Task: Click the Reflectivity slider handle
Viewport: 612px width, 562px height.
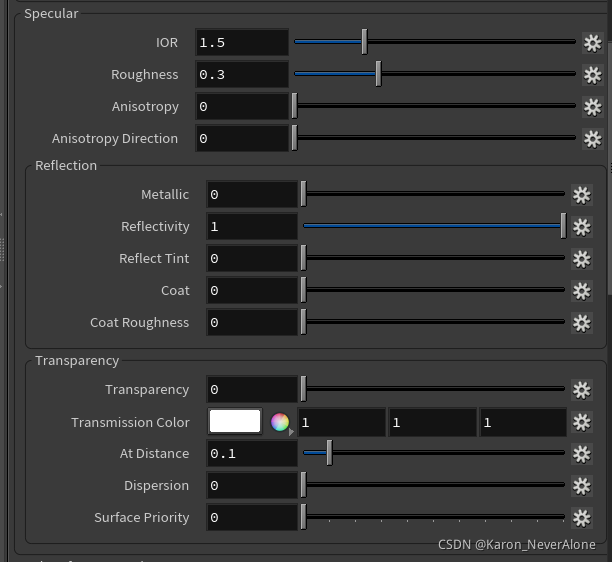Action: [563, 226]
